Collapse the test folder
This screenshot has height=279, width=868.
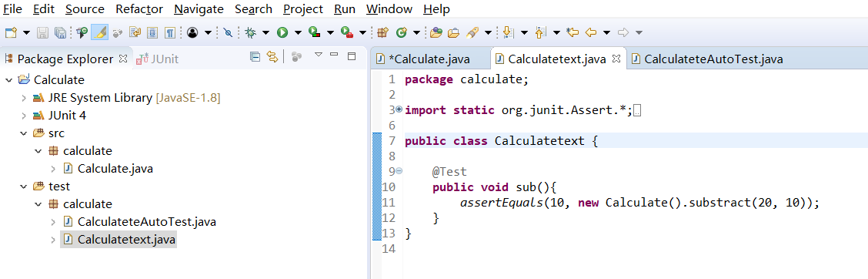click(24, 187)
